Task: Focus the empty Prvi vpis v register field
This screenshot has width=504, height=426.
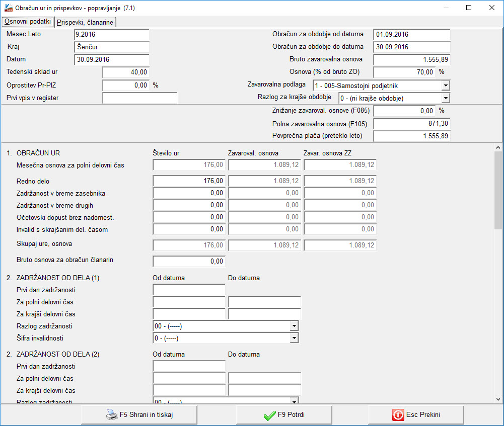Action: [x=140, y=98]
